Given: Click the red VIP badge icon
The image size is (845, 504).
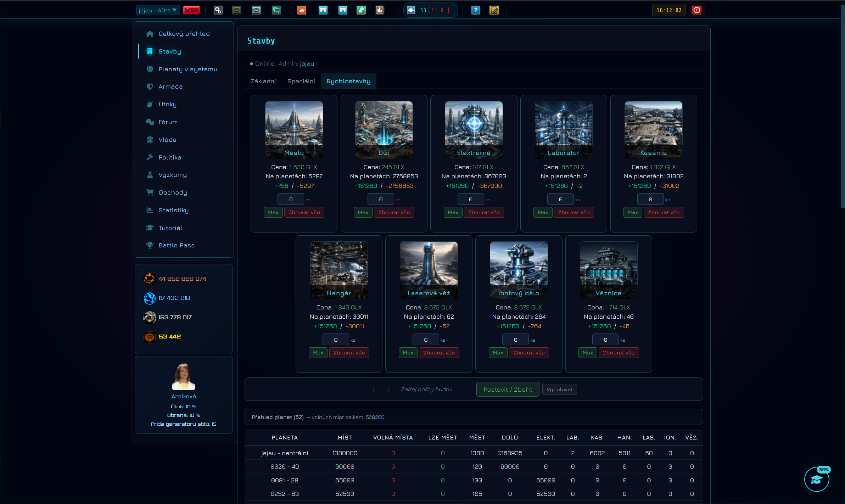Looking at the screenshot, I should point(191,10).
